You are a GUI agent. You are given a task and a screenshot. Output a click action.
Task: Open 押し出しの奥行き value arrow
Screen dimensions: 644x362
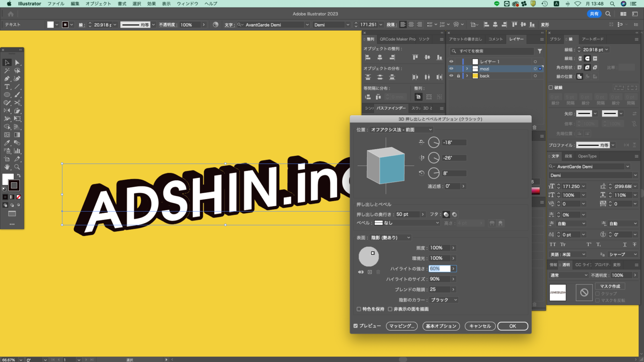(422, 215)
